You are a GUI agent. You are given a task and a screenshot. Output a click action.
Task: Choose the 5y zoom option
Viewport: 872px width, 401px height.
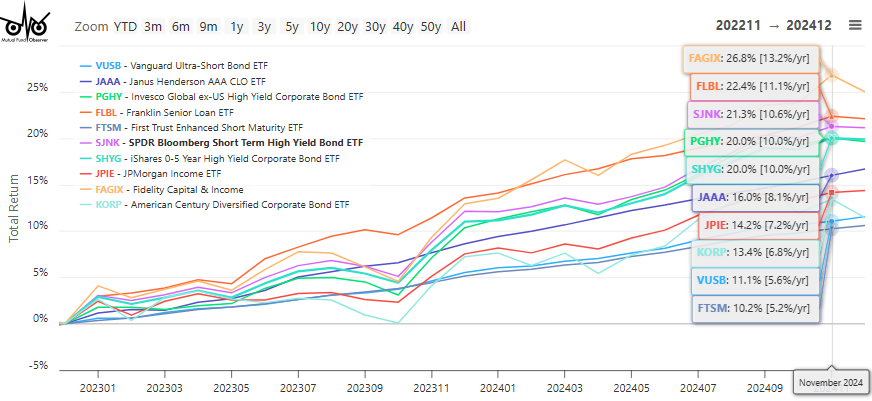tap(291, 26)
